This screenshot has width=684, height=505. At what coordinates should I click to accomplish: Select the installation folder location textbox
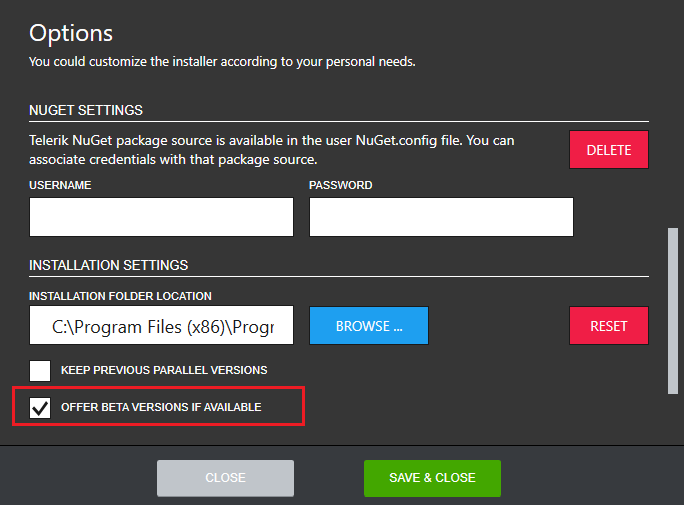(161, 326)
